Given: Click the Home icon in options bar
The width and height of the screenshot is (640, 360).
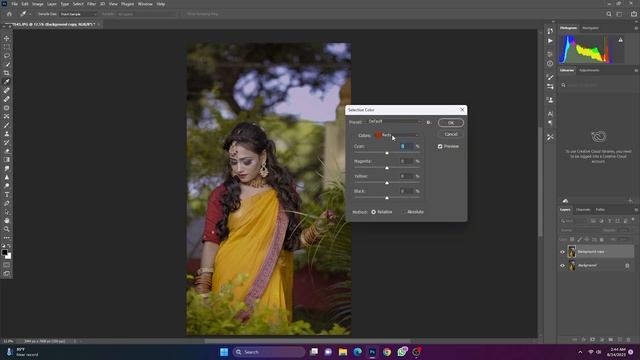Looking at the screenshot, I should click(9, 14).
